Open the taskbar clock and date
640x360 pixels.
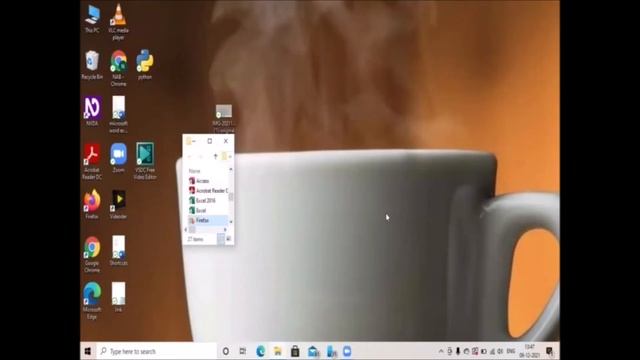tap(529, 351)
